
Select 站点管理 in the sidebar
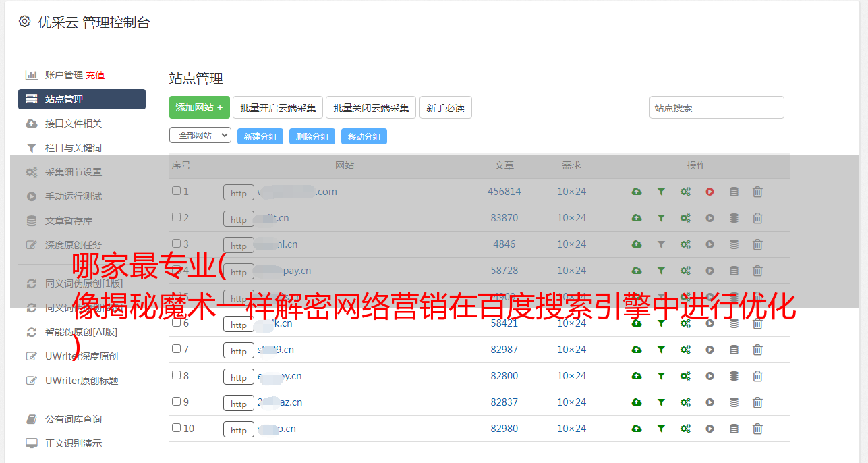pos(82,99)
